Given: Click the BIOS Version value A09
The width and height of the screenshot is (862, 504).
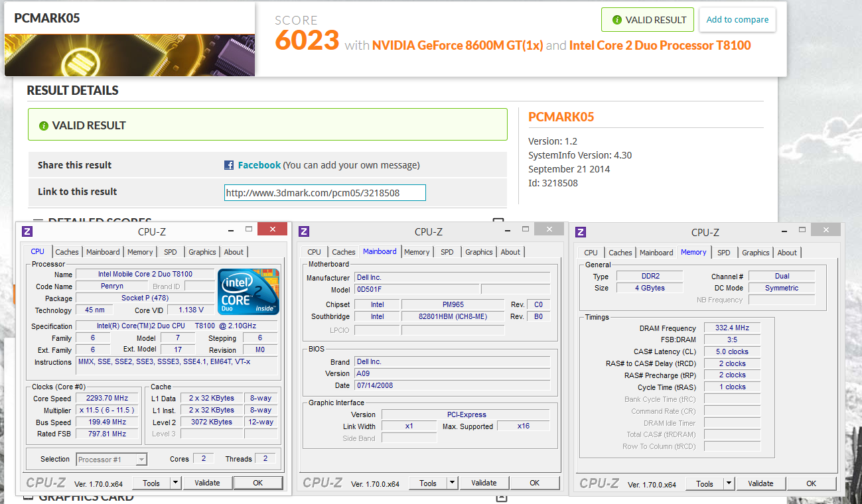Looking at the screenshot, I should [452, 373].
